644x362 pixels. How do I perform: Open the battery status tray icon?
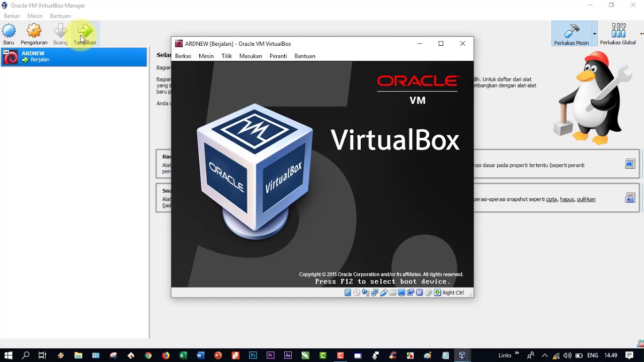(x=579, y=355)
